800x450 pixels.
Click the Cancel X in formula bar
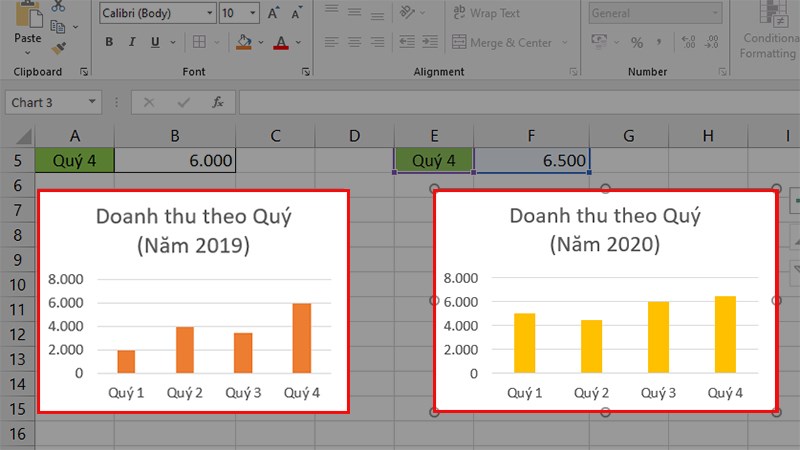[x=149, y=103]
